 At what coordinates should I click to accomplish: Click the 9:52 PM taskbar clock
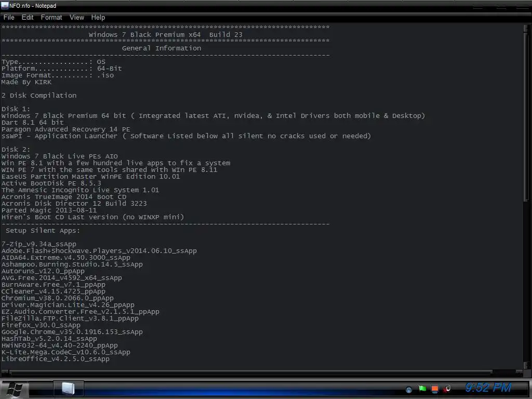coord(488,388)
